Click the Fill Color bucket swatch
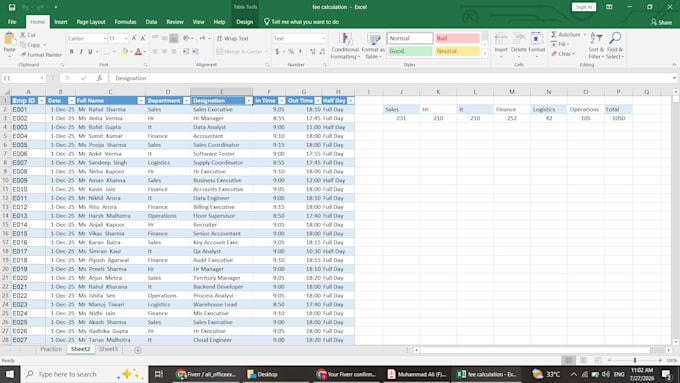680x383 pixels. 124,52
